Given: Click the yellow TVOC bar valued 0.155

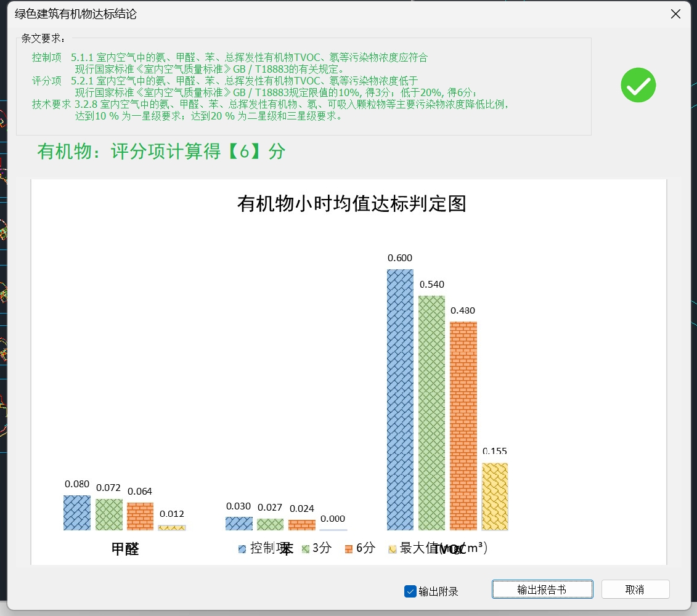Looking at the screenshot, I should coord(495,496).
